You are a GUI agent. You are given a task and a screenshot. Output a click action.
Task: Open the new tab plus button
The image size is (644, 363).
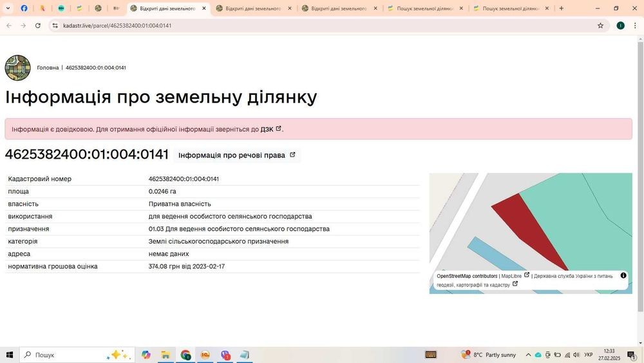pyautogui.click(x=562, y=8)
